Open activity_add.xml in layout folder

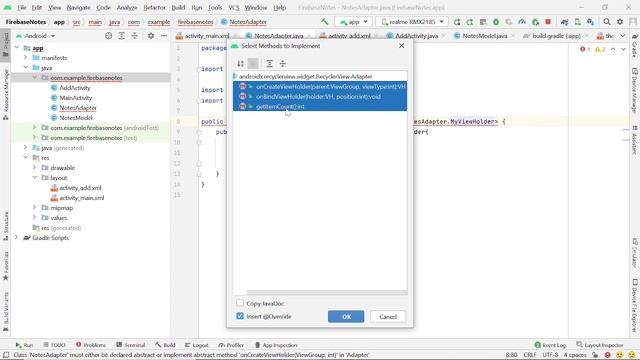pos(80,188)
